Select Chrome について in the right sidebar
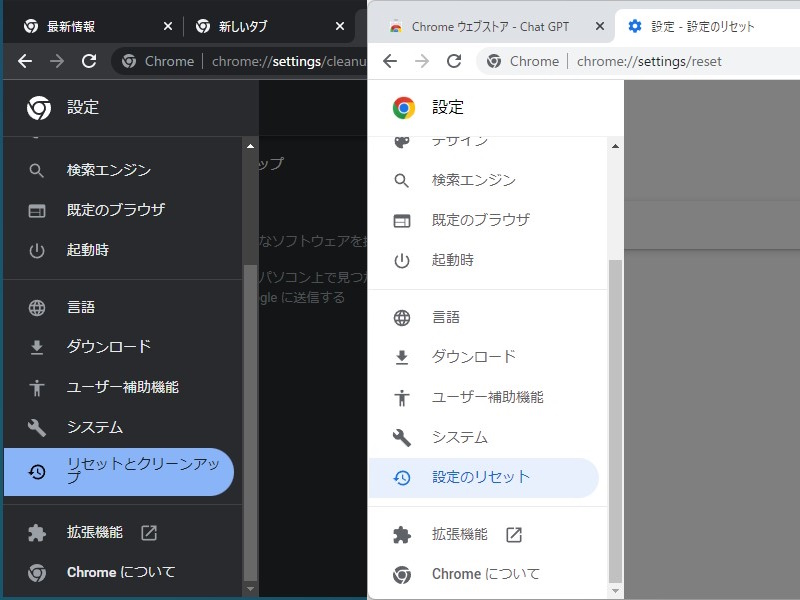Screen dimensions: 800x600 [x=485, y=574]
